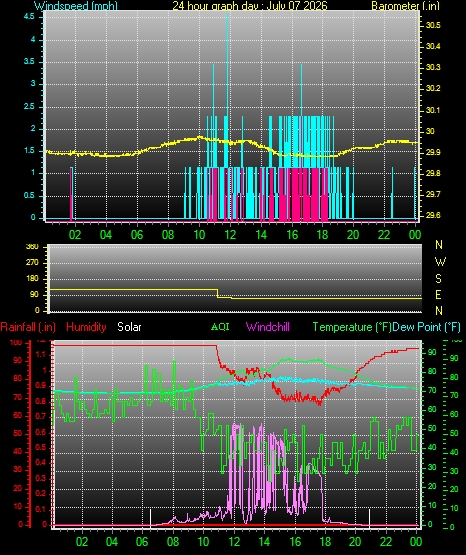Click the "S" compass letter beside wind direction graph

(x=438, y=279)
